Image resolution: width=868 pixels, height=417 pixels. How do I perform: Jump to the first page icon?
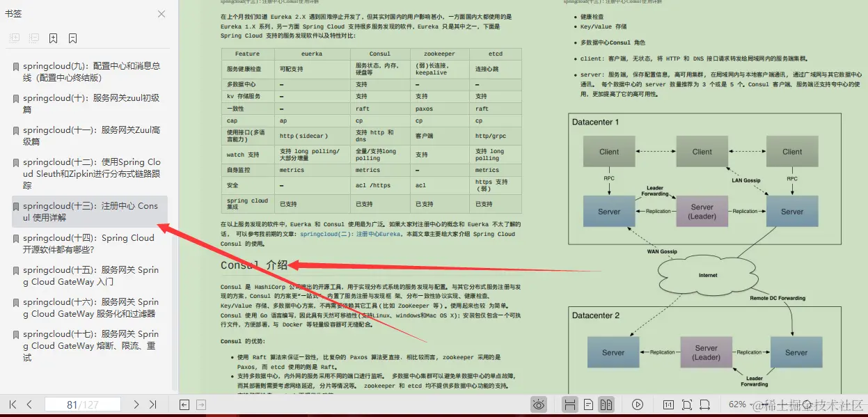pos(13,404)
